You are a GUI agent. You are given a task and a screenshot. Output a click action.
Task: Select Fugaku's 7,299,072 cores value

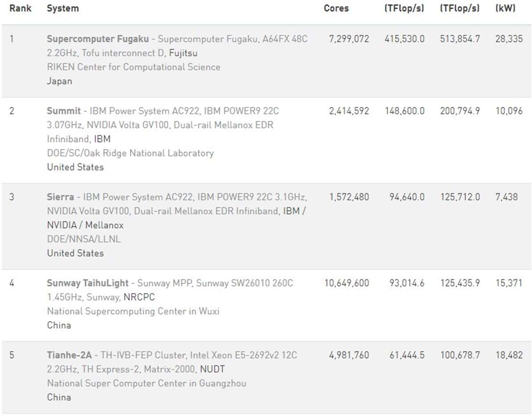(x=349, y=39)
